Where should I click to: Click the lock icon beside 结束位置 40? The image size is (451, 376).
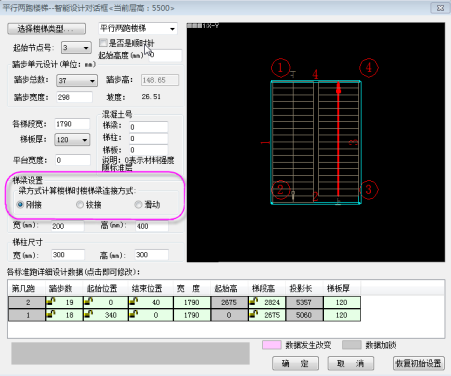coord(133,302)
